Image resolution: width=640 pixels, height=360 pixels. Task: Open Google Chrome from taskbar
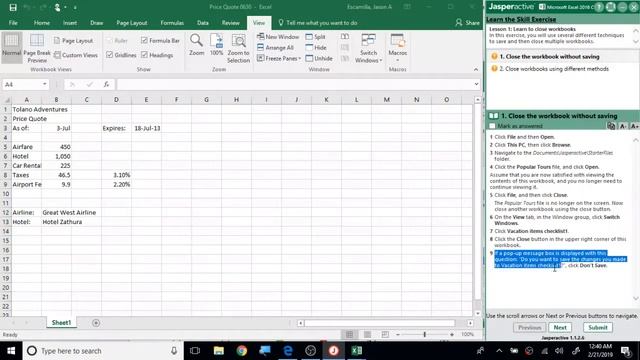pyautogui.click(x=242, y=351)
